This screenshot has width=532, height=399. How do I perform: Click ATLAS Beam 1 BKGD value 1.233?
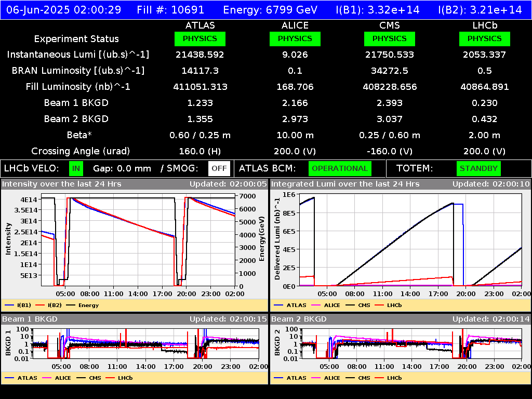(200, 103)
